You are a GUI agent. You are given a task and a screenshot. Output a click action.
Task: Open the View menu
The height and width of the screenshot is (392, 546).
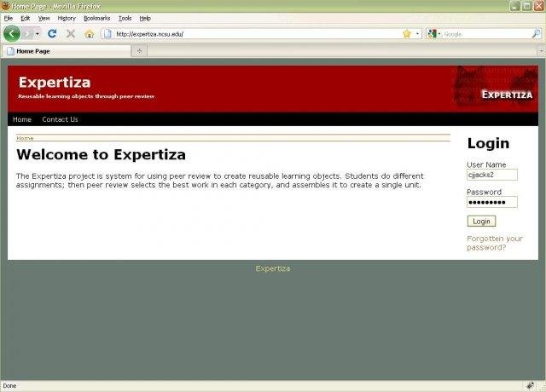[x=44, y=19]
